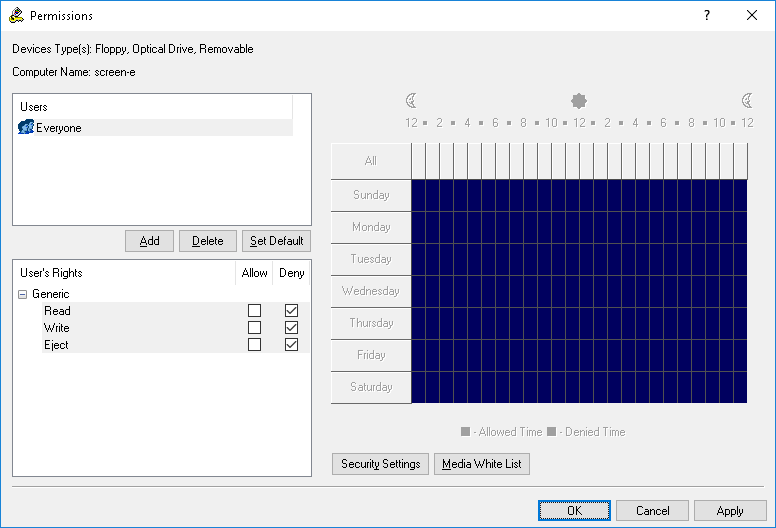776x528 pixels.
Task: Click the Apply button
Action: pyautogui.click(x=730, y=511)
